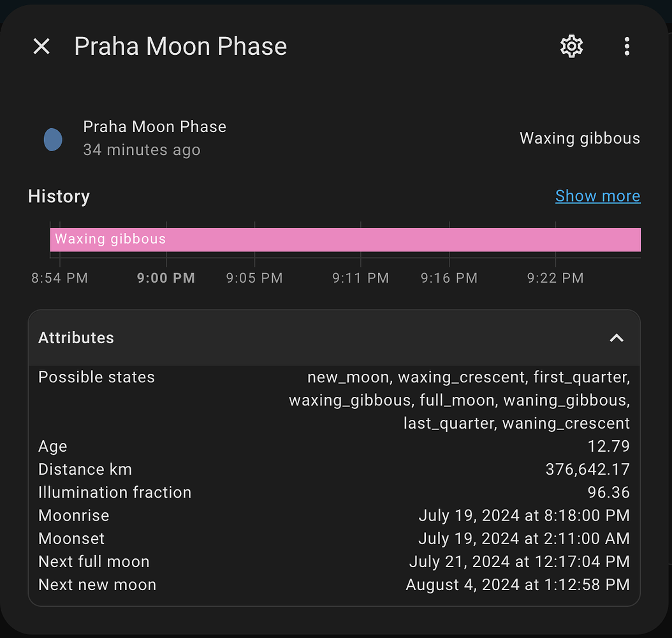Click the pink Waxing gibbous history bar
Viewport: 672px width, 638px height.
point(344,239)
